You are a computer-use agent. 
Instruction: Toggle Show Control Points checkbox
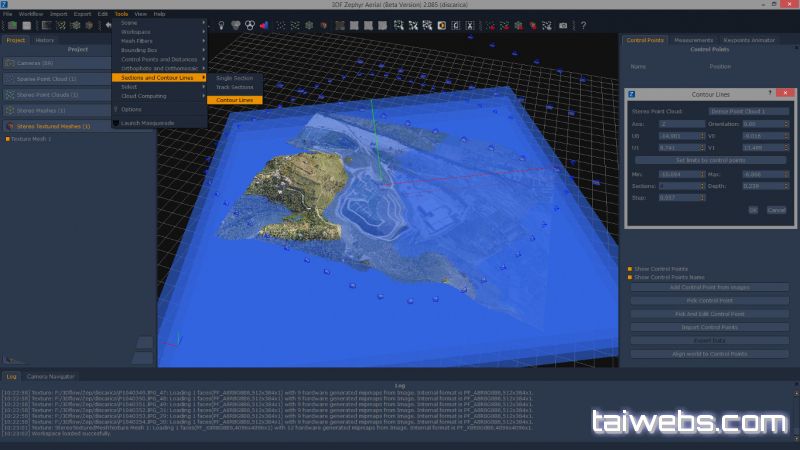tap(629, 269)
